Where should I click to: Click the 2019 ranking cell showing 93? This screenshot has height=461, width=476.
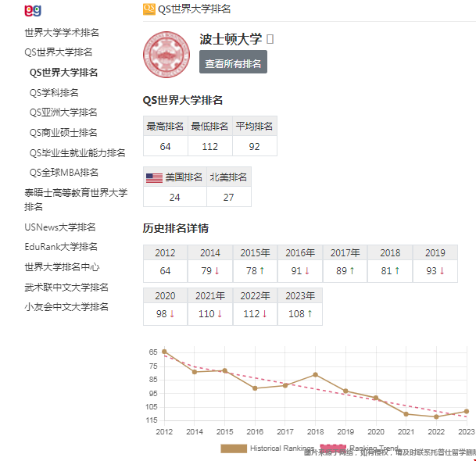click(x=435, y=270)
